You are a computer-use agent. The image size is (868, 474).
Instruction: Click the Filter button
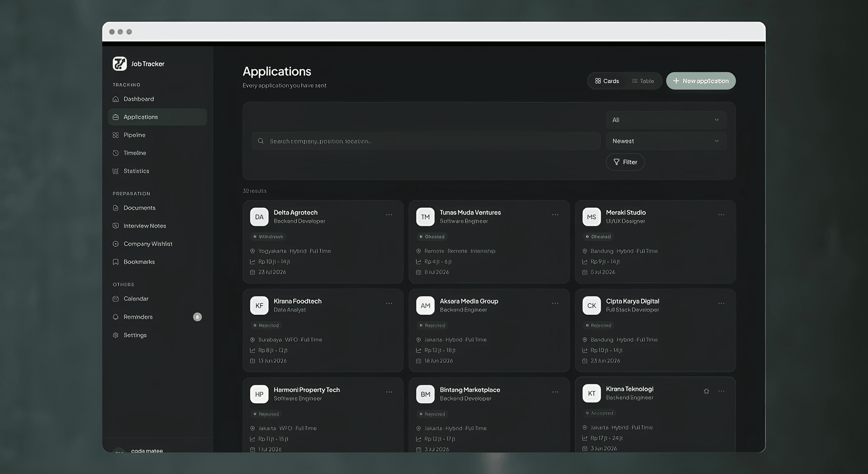(625, 162)
